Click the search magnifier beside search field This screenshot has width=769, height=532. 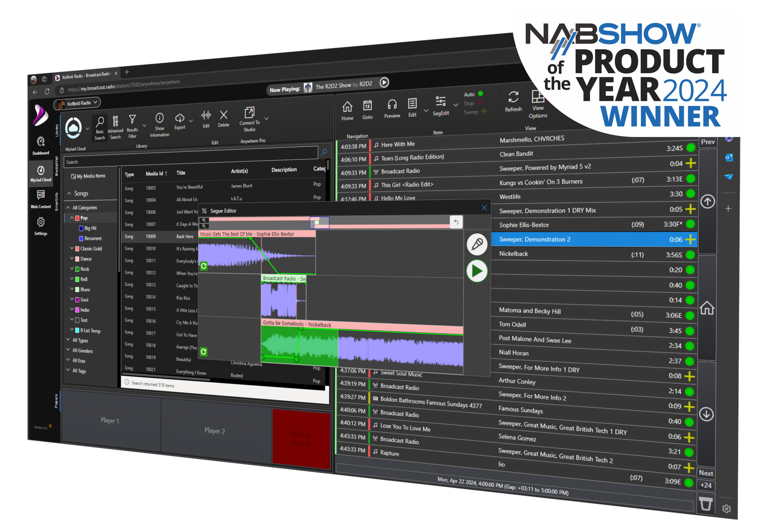pos(324,152)
